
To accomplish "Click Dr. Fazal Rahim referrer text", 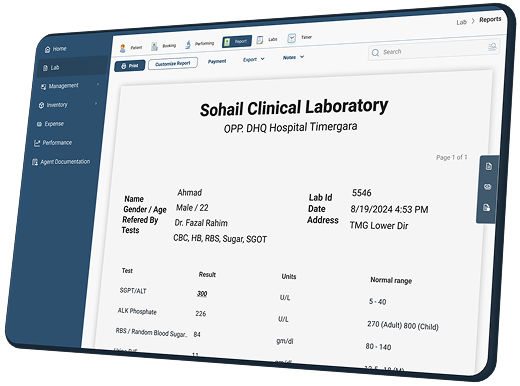I will (x=201, y=223).
